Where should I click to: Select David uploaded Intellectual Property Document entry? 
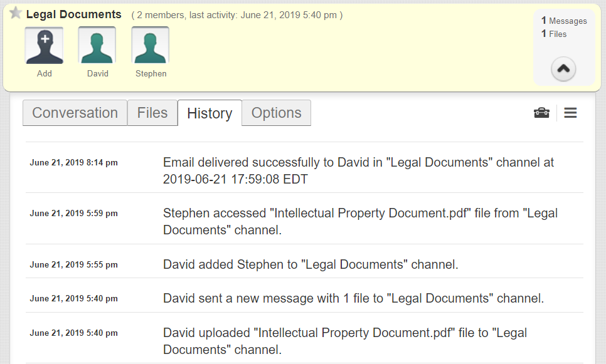tap(304, 338)
